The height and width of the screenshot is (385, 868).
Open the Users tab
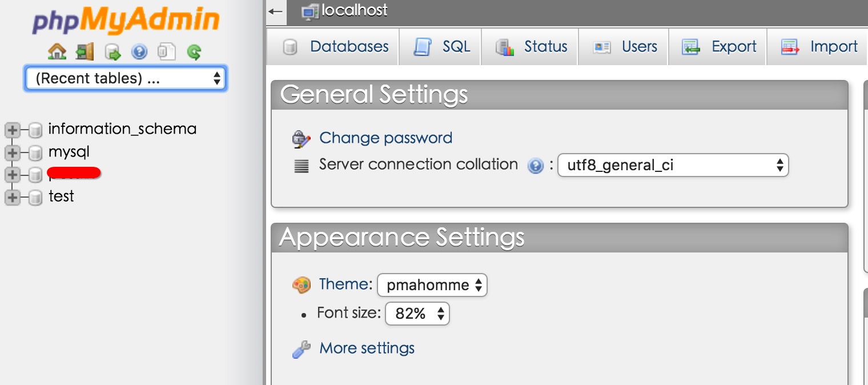pyautogui.click(x=624, y=47)
